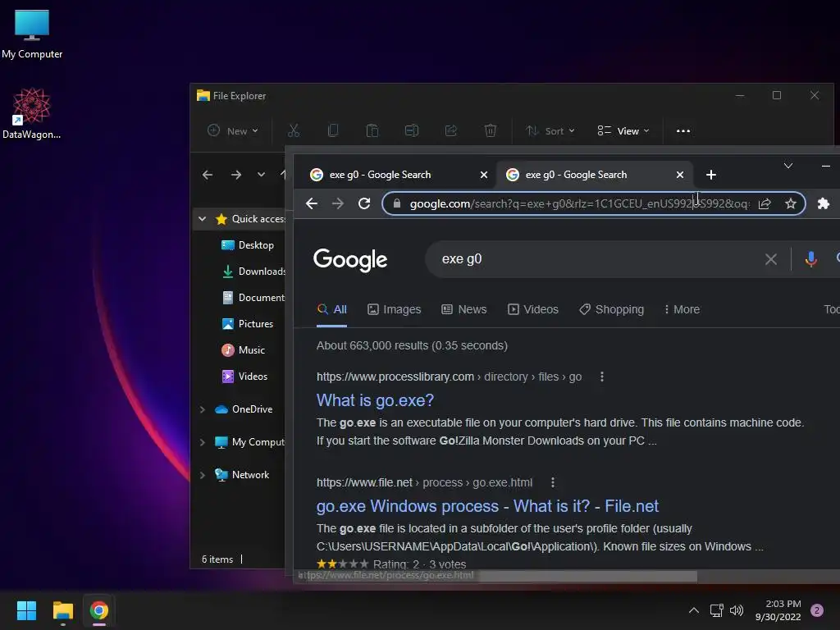Image resolution: width=840 pixels, height=630 pixels.
Task: Open the notification badge showing 2
Action: 817,610
